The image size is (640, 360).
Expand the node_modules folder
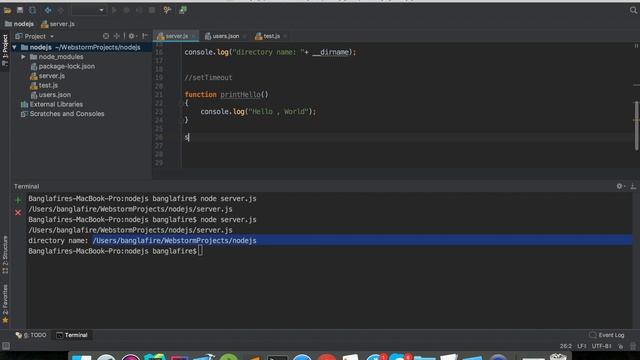point(23,57)
